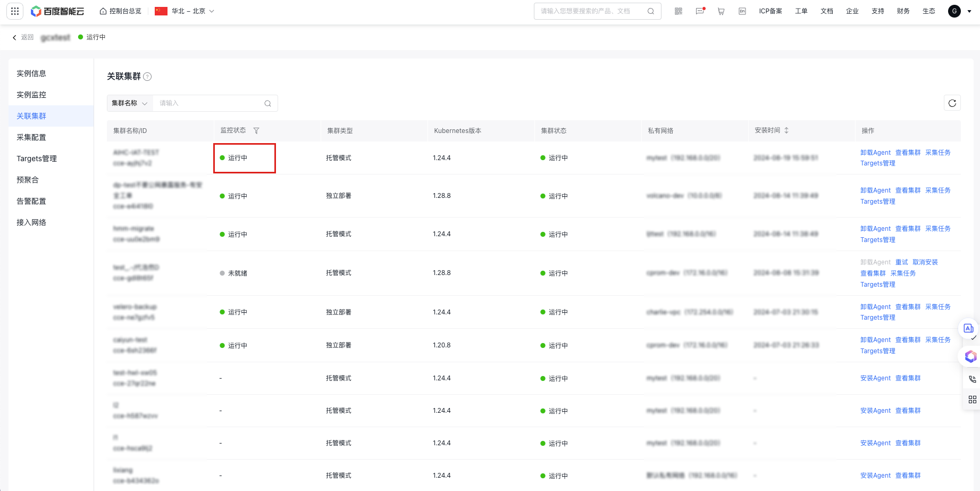Open the messages notification icon
The width and height of the screenshot is (980, 491).
coord(700,11)
